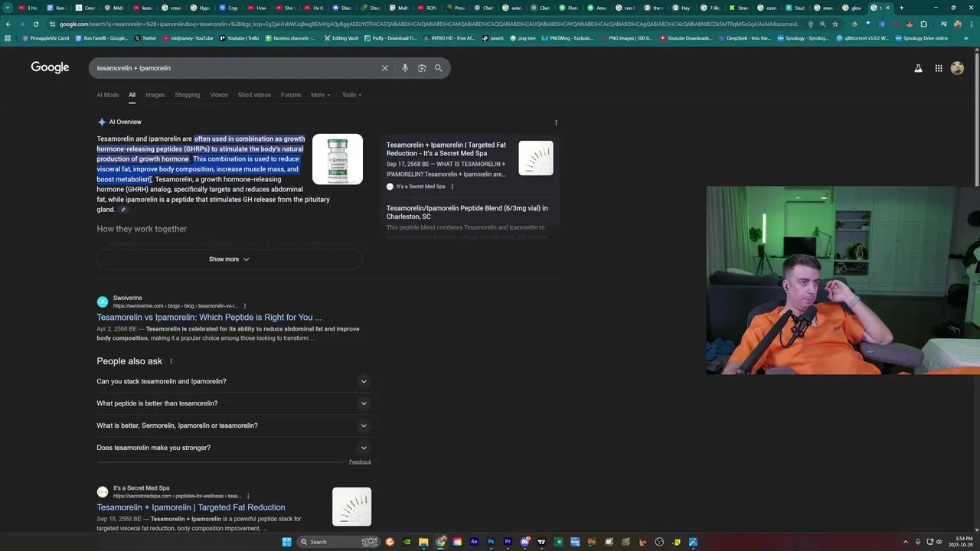Expand 'Can you stack tesamorelin and Ipamorelin?'
This screenshot has height=551, width=980.
coord(234,381)
